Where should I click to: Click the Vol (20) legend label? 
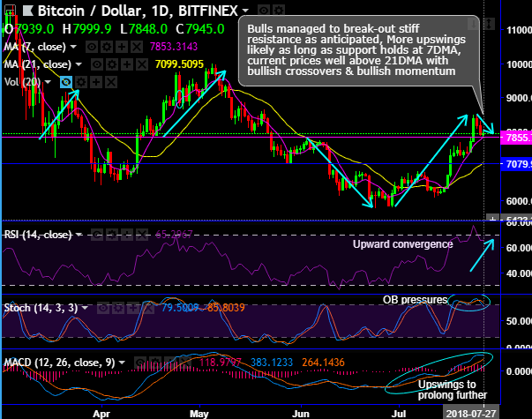click(x=22, y=82)
